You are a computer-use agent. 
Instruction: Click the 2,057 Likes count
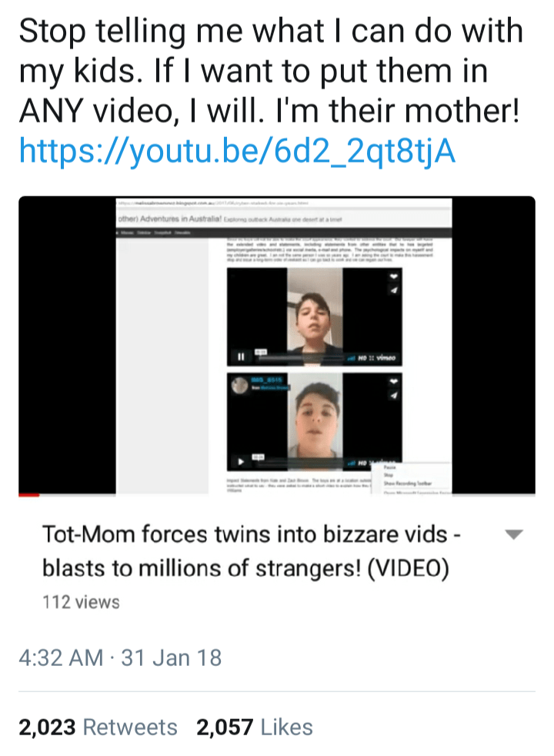pyautogui.click(x=255, y=727)
